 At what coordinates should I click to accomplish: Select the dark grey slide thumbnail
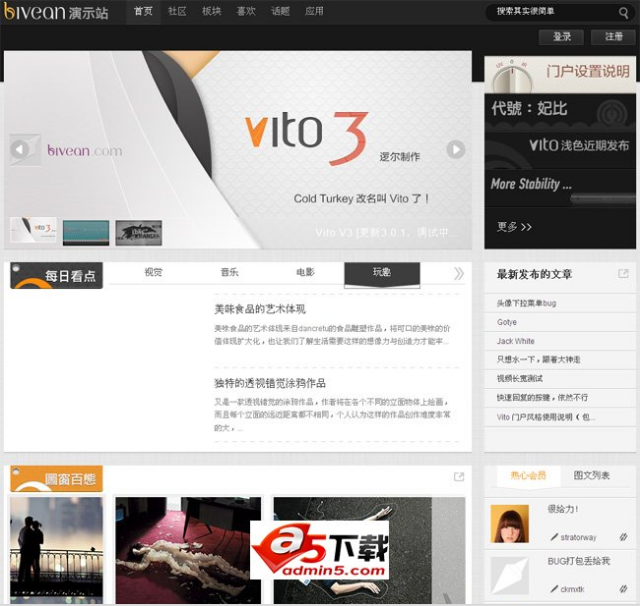point(139,233)
